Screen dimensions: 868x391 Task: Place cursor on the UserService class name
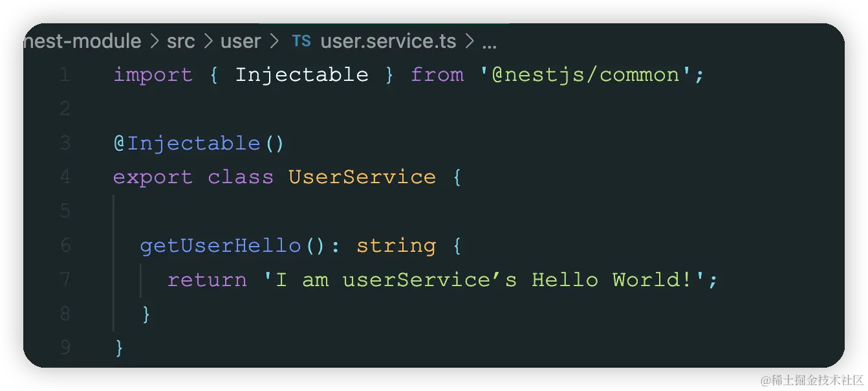362,177
